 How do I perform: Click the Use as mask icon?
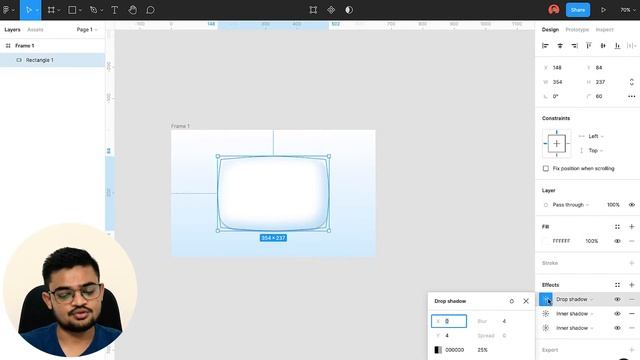pos(349,10)
